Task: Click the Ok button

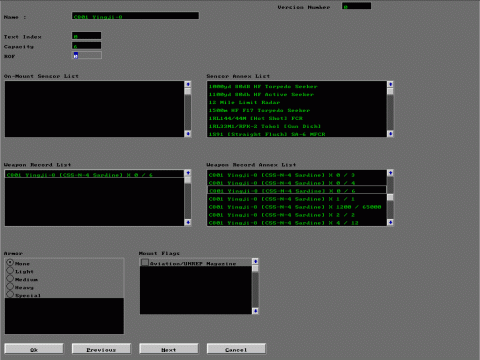Action: pos(34,349)
